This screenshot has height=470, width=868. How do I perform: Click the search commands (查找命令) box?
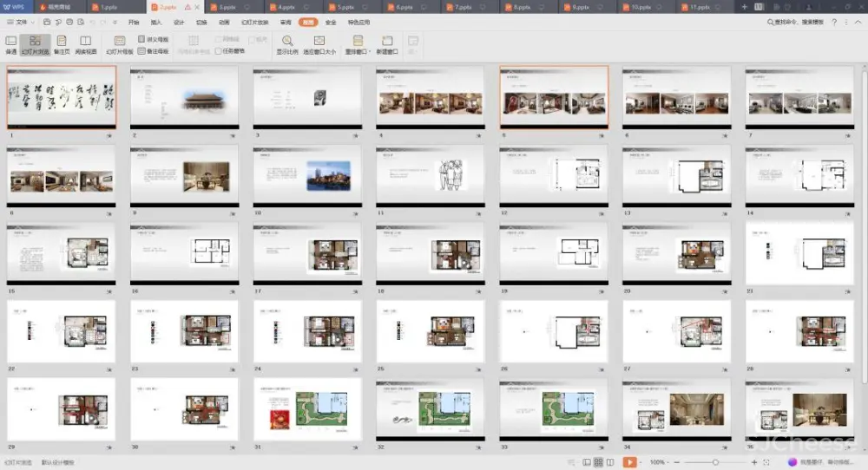coord(797,22)
